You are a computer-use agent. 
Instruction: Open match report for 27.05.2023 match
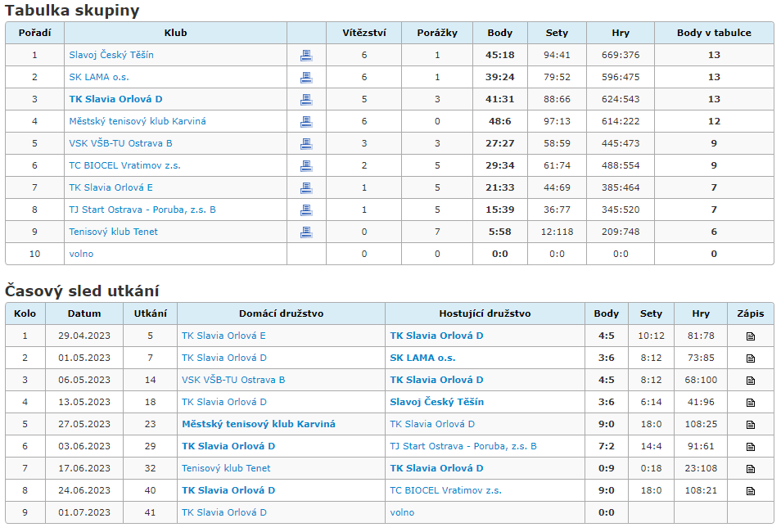[x=751, y=425]
